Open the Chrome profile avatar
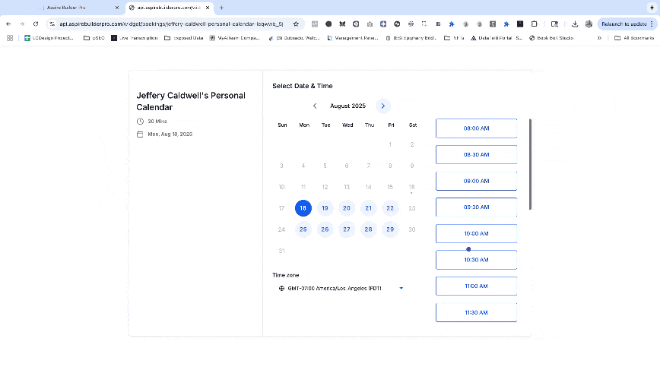 pyautogui.click(x=589, y=24)
